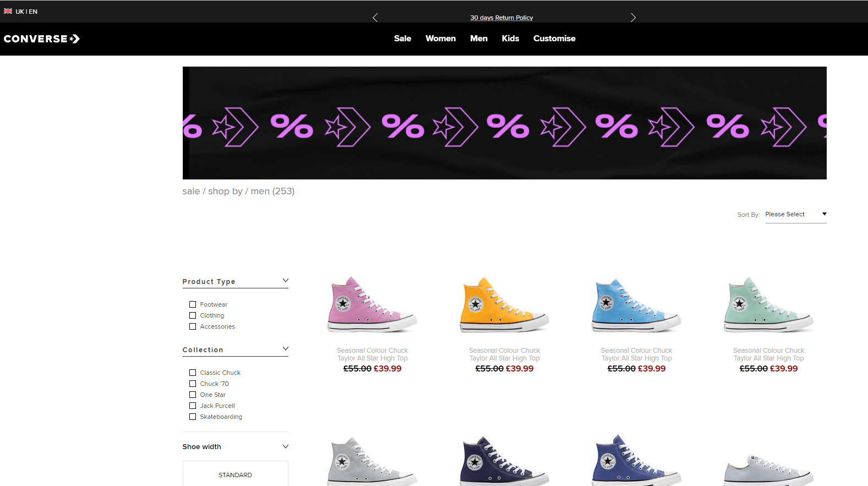The image size is (868, 486).
Task: Open the light blue high top sneaker
Action: [x=637, y=304]
